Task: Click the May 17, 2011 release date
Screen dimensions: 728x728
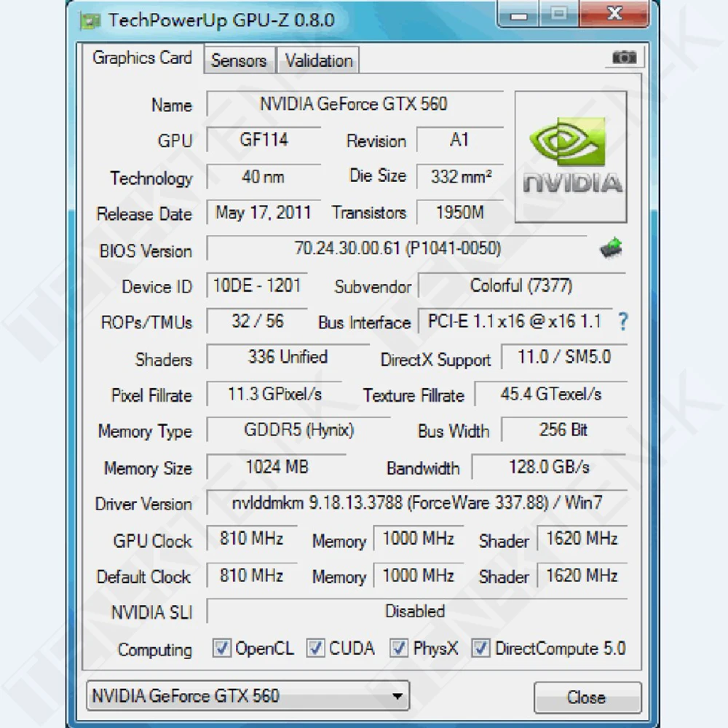Action: coord(264,213)
